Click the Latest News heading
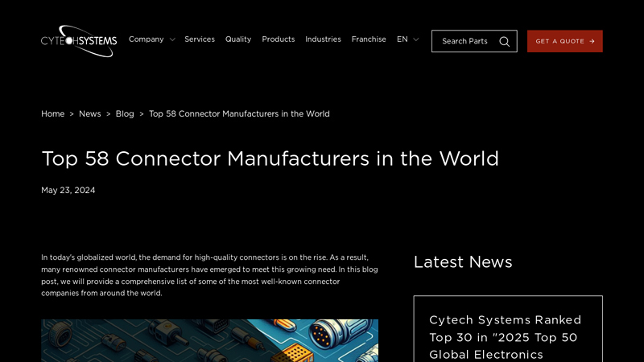The image size is (644, 362). (x=463, y=262)
